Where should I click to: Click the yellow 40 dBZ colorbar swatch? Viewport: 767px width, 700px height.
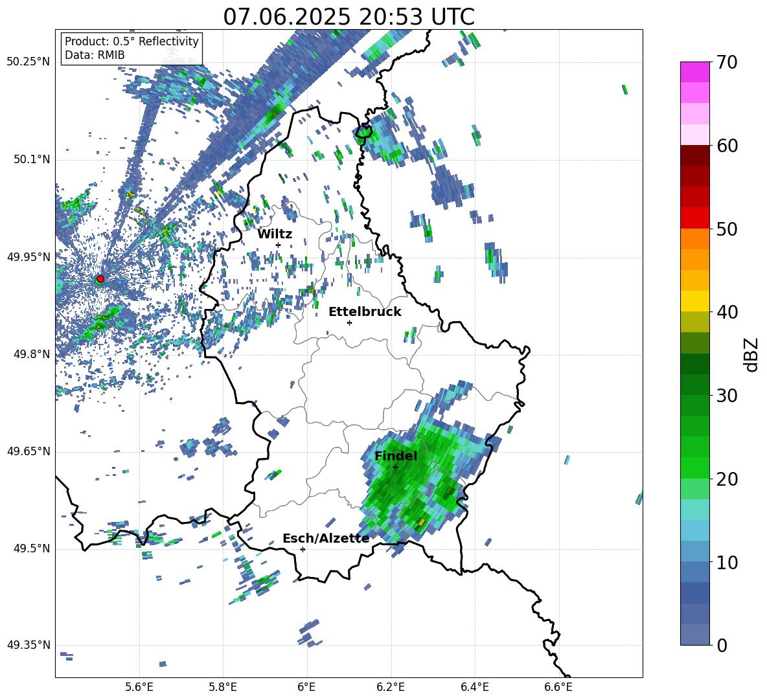pos(695,301)
